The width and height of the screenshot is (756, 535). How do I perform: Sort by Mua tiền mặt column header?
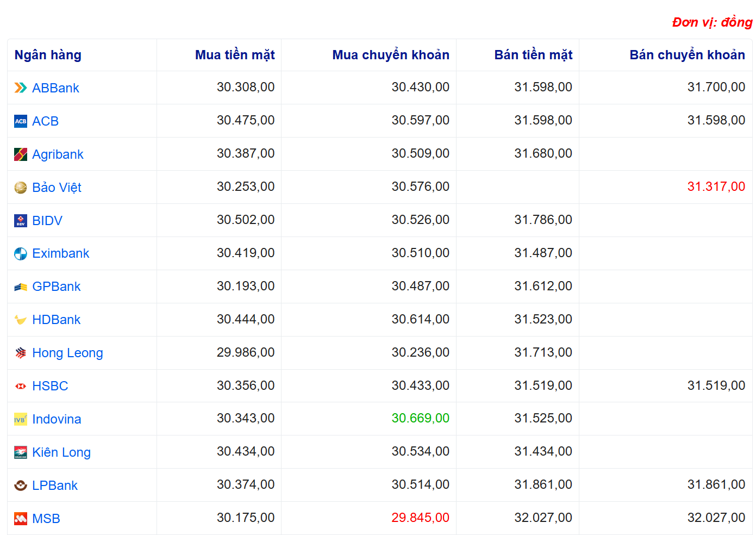coord(235,55)
